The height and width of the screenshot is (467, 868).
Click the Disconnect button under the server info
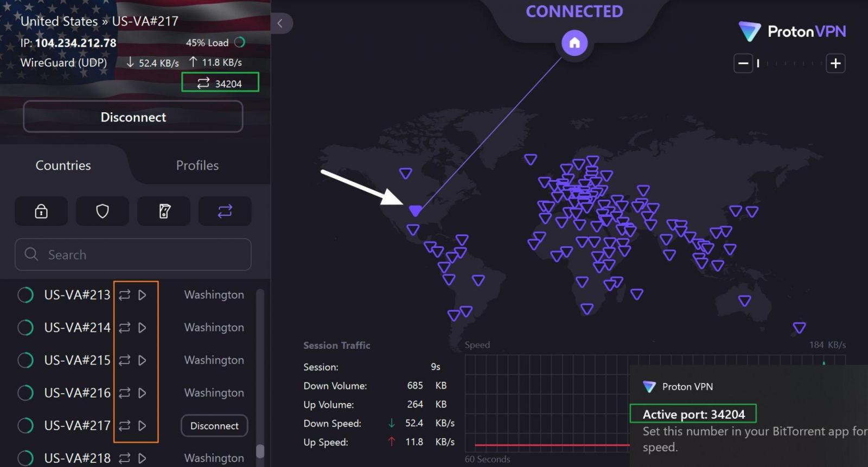[133, 117]
